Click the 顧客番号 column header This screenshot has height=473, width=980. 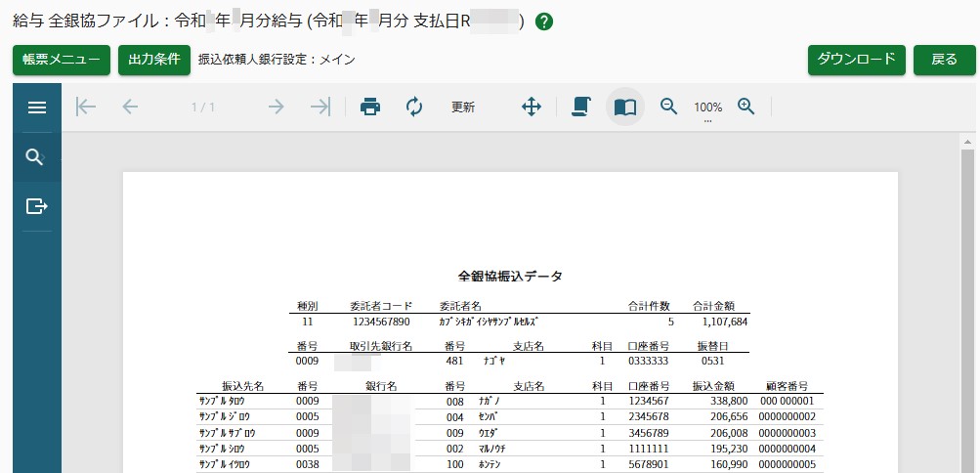788,386
